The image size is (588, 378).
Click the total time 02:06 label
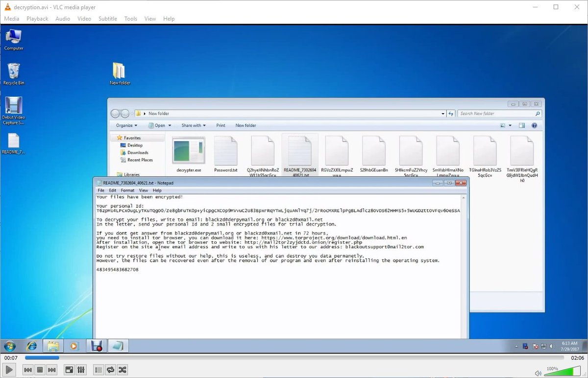pyautogui.click(x=577, y=358)
